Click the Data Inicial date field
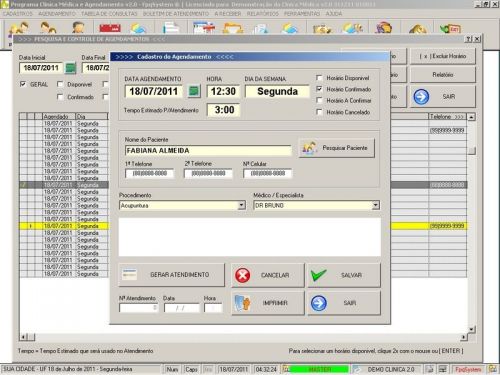 pyautogui.click(x=41, y=68)
